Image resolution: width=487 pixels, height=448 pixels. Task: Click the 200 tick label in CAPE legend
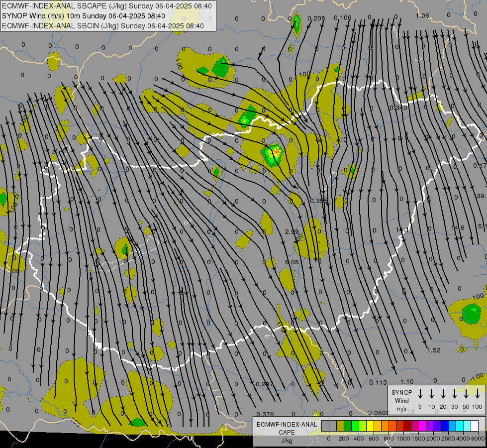click(344, 439)
